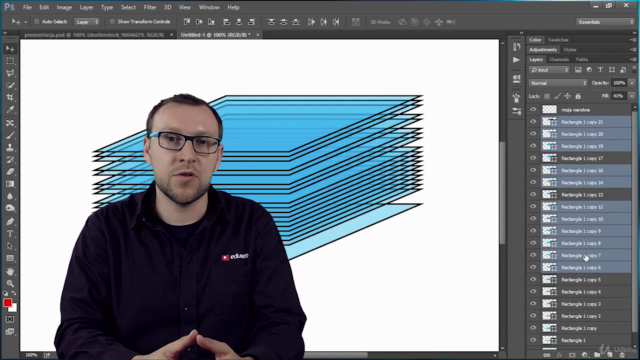Click the Opacity value field
The height and width of the screenshot is (360, 640).
click(620, 83)
